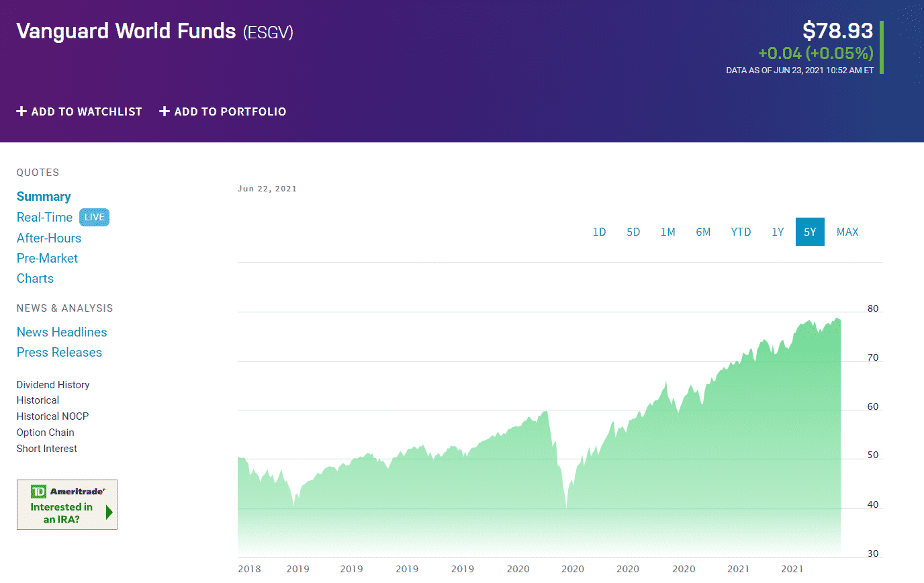The height and width of the screenshot is (583, 924).
Task: Switch chart to 6M range
Action: point(703,232)
